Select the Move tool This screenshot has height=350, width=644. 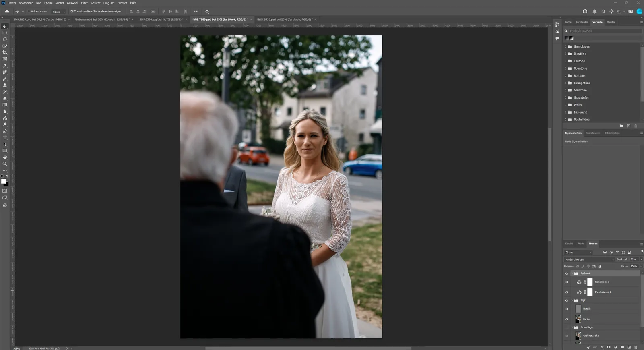tap(5, 26)
